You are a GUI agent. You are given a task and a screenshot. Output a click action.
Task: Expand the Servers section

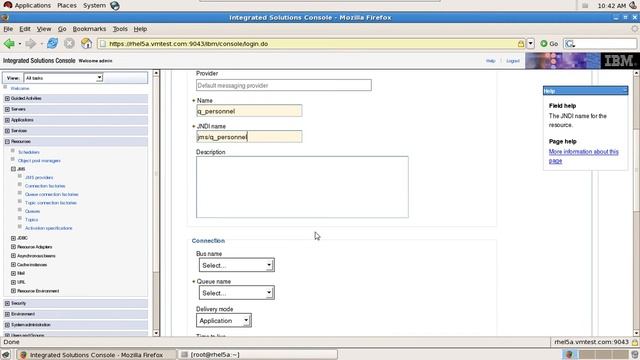pyautogui.click(x=7, y=109)
